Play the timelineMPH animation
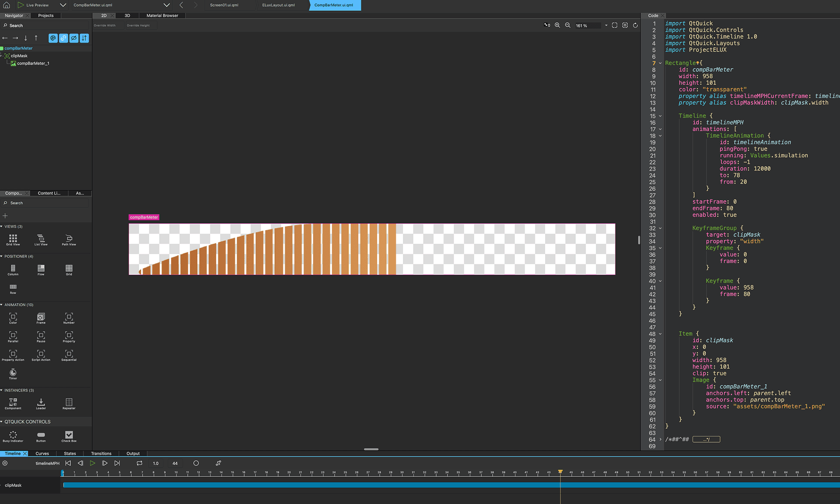 click(x=92, y=463)
